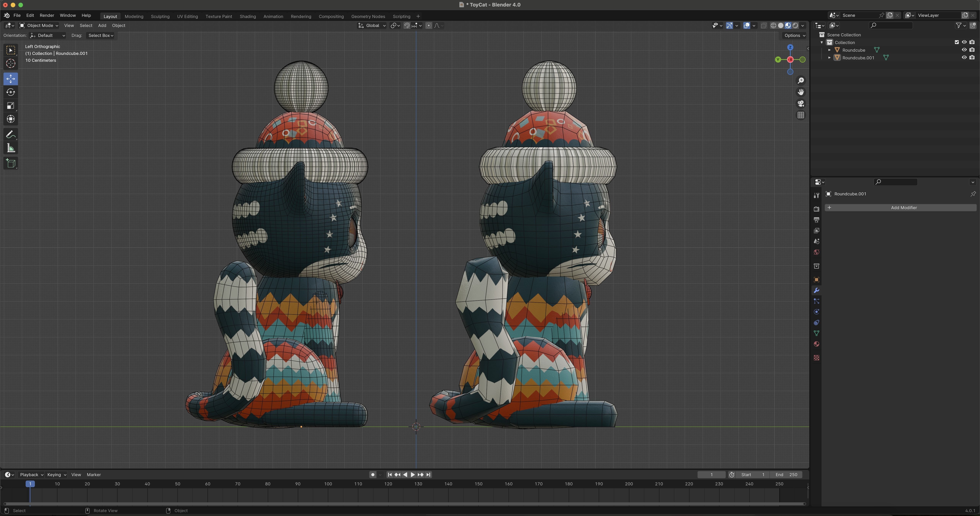Expand the Roundcube tree item
Image resolution: width=980 pixels, height=516 pixels.
829,50
